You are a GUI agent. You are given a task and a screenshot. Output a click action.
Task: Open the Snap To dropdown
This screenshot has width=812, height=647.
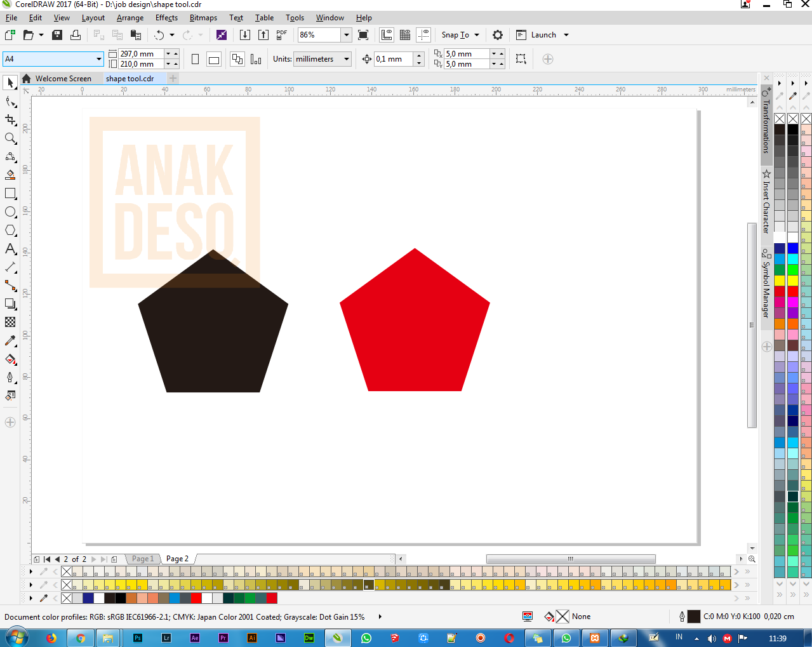460,35
